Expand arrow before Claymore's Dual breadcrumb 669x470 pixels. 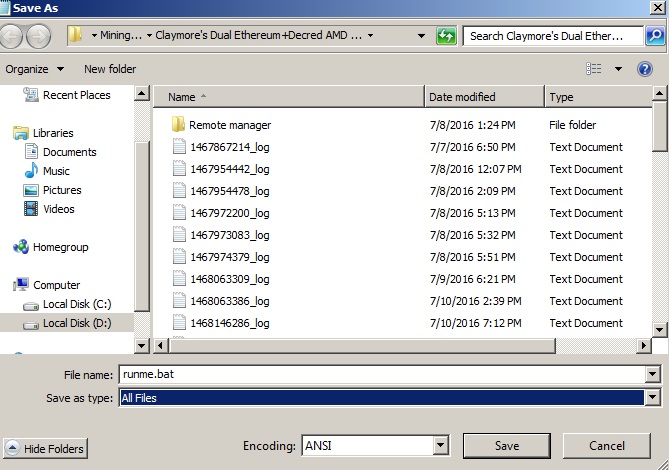pos(149,36)
